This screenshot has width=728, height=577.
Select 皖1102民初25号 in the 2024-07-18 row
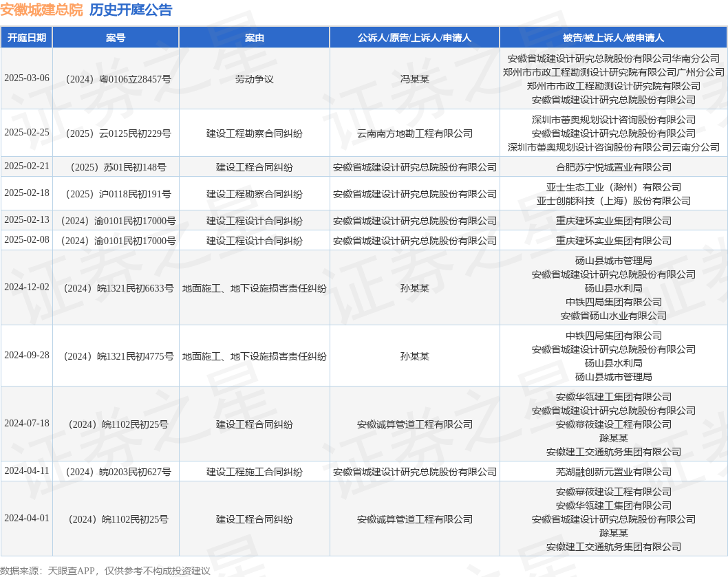(135, 424)
